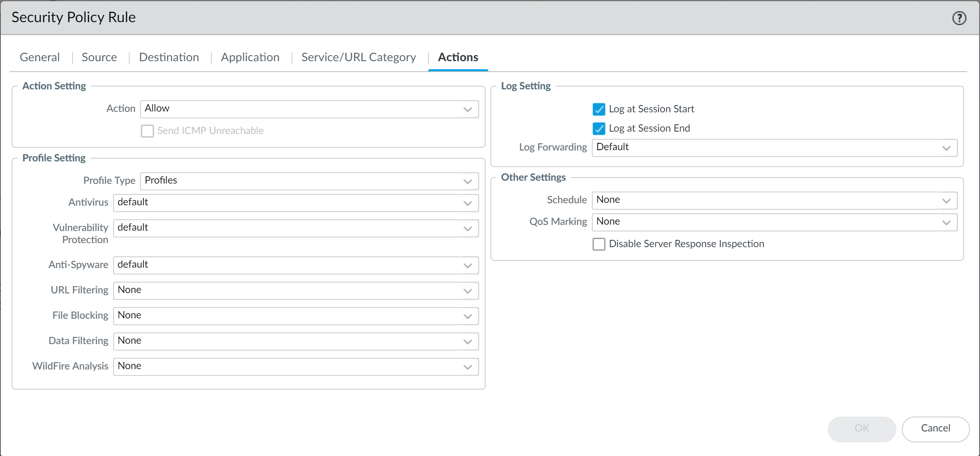This screenshot has width=980, height=456.
Task: Open the Action dropdown set to Allow
Action: point(467,109)
